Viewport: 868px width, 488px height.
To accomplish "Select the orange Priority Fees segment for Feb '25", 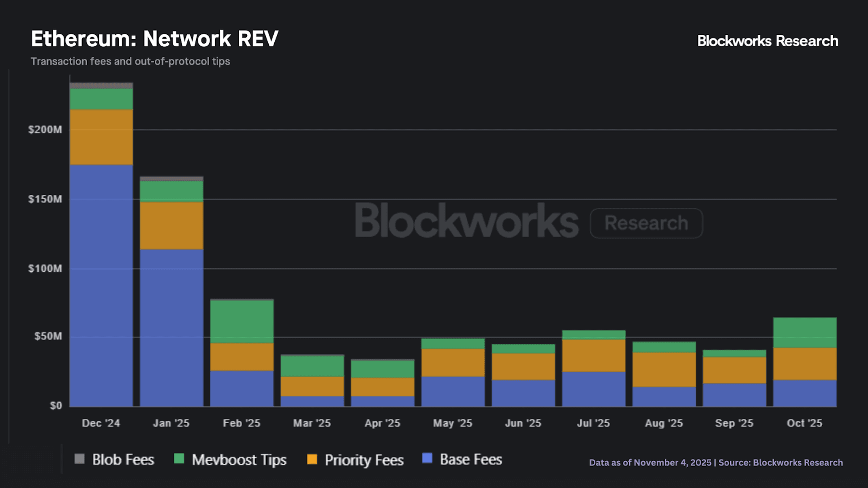I will pos(242,357).
